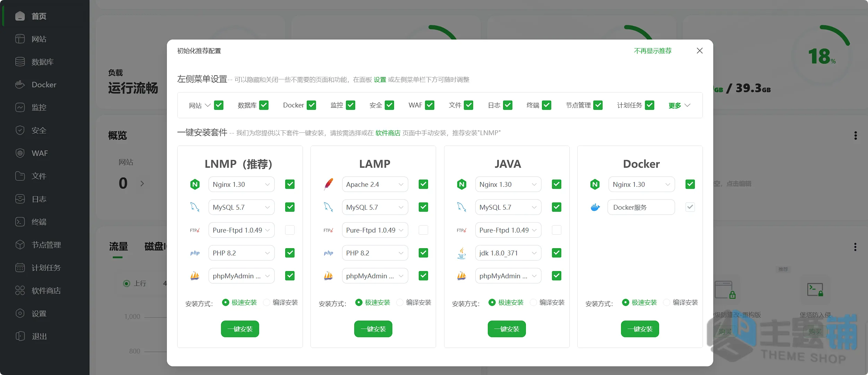868x375 pixels.
Task: Click 一键安装 button for LNMP
Action: (240, 329)
